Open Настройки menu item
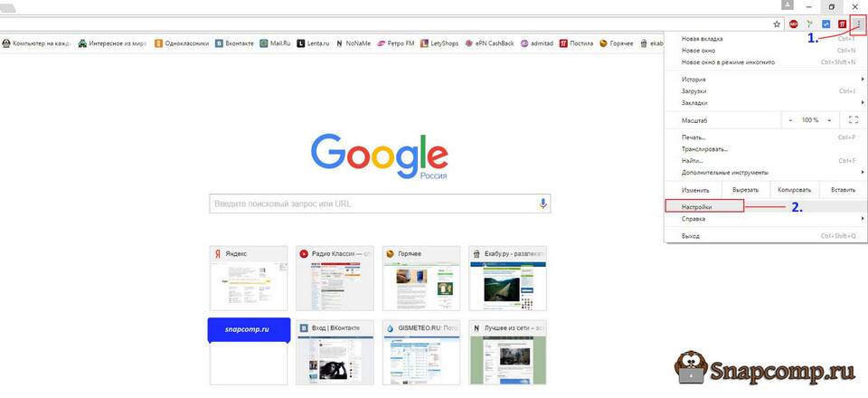The height and width of the screenshot is (398, 868). coord(766,206)
